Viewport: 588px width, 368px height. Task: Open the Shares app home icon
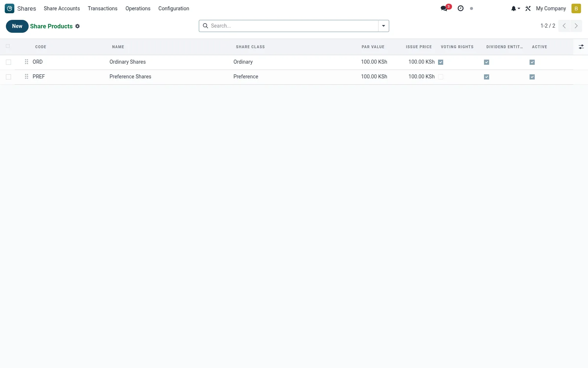pyautogui.click(x=10, y=8)
